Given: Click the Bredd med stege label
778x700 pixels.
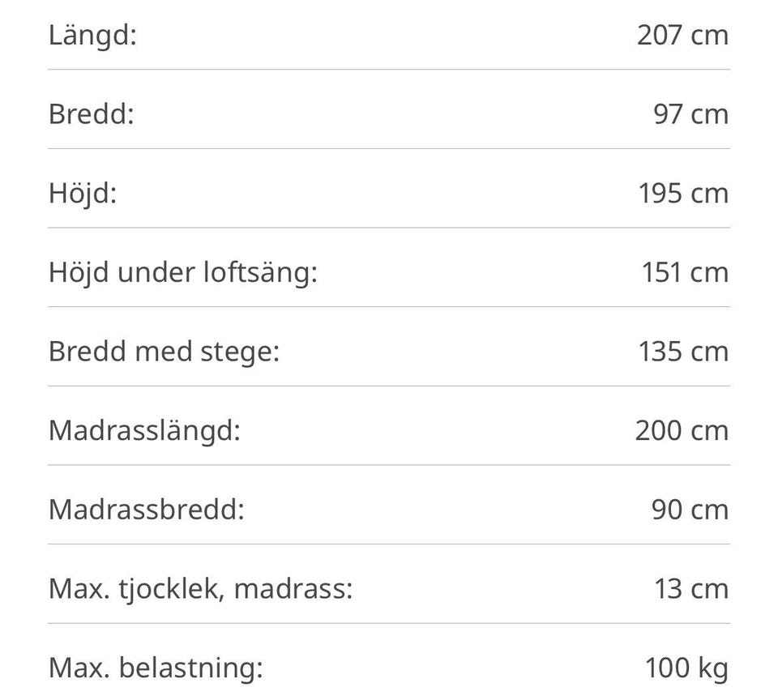Looking at the screenshot, I should (164, 352).
